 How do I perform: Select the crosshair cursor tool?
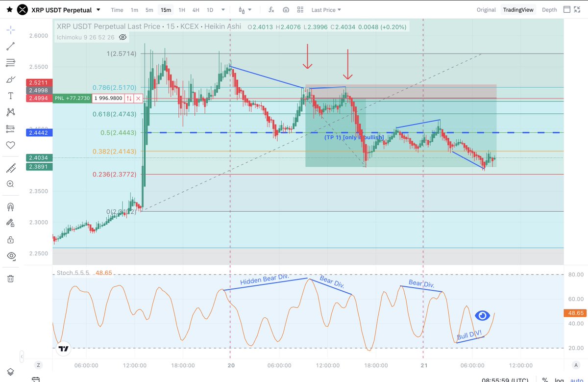[10, 30]
